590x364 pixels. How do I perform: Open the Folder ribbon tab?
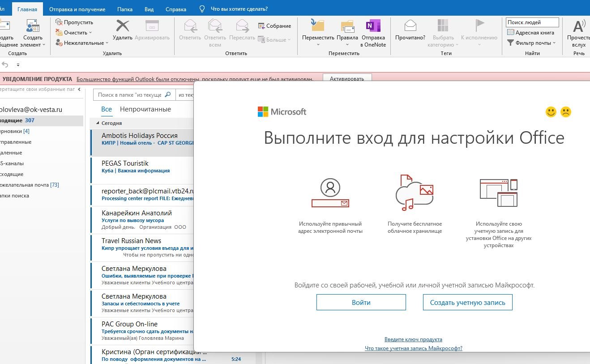125,9
